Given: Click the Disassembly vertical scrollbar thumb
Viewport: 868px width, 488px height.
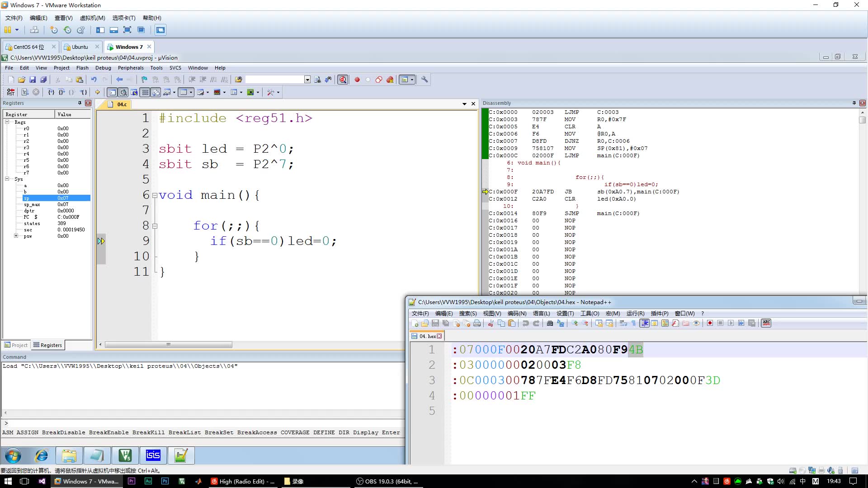Looking at the screenshot, I should 863,120.
